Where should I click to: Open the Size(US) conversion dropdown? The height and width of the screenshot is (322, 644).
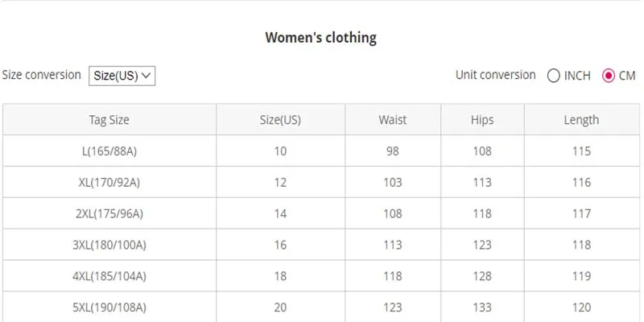(122, 76)
